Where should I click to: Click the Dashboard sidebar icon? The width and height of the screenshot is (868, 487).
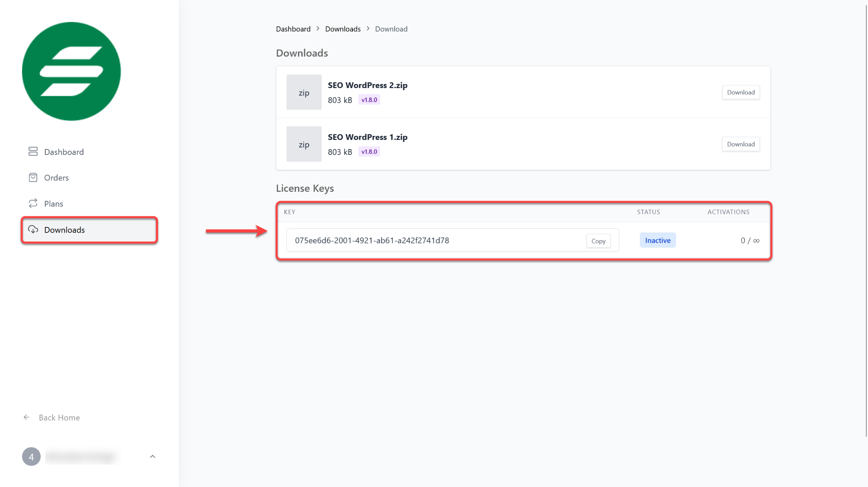pyautogui.click(x=33, y=151)
